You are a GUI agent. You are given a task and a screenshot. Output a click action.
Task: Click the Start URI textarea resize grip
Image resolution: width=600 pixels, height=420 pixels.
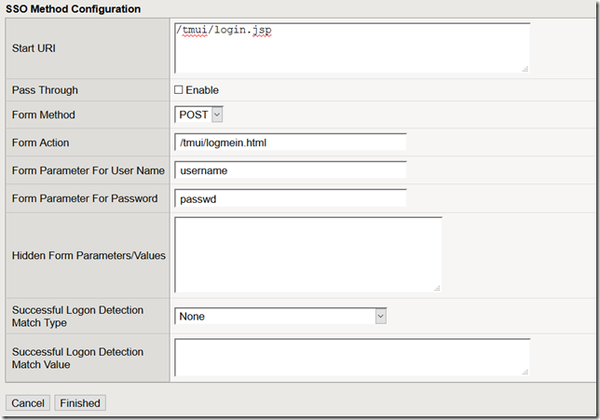coord(524,68)
